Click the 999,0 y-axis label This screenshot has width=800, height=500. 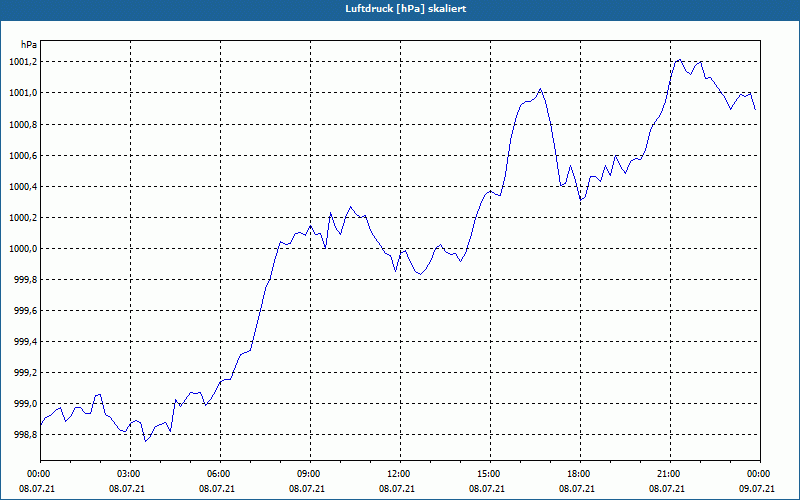click(x=26, y=404)
